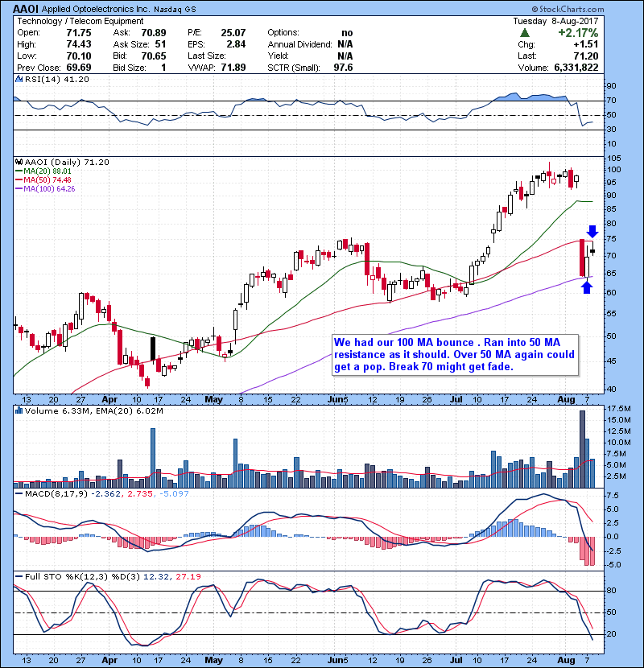644x668 pixels.
Task: Click the MA(50) 74.48 legend text
Action: pos(47,179)
